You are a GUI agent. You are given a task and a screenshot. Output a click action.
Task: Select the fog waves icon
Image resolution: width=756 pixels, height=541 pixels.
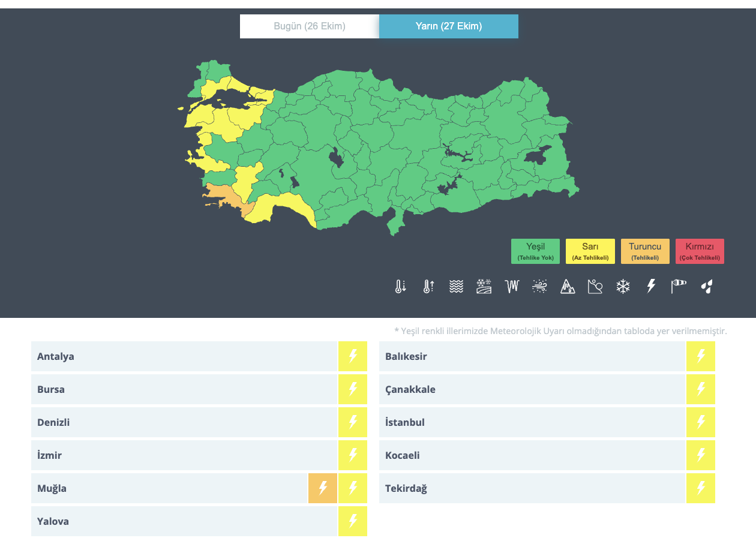[456, 287]
